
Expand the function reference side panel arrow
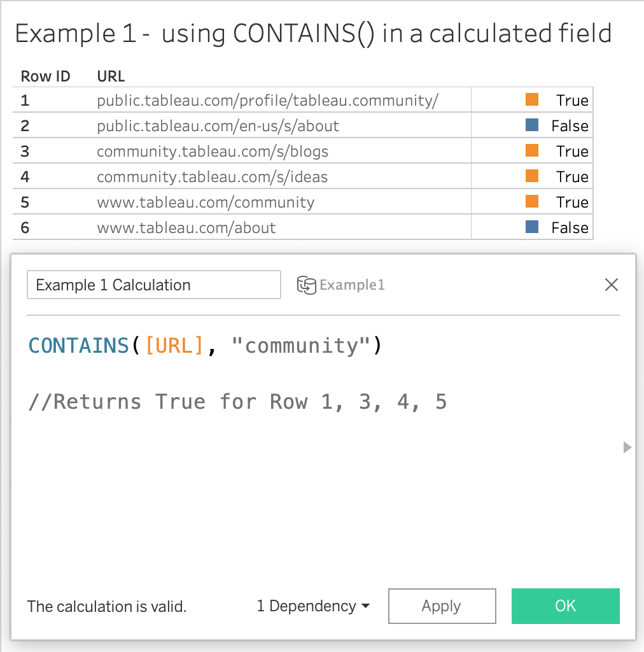pyautogui.click(x=627, y=448)
